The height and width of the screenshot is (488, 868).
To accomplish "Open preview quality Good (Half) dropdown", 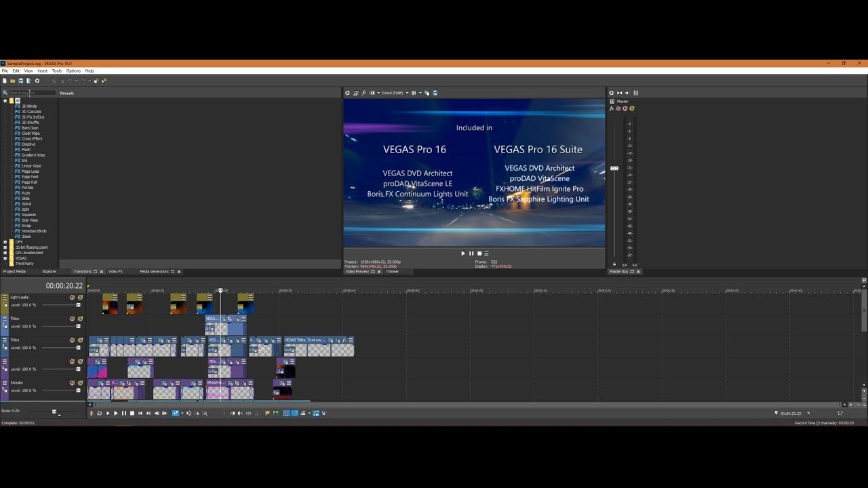I will [408, 93].
